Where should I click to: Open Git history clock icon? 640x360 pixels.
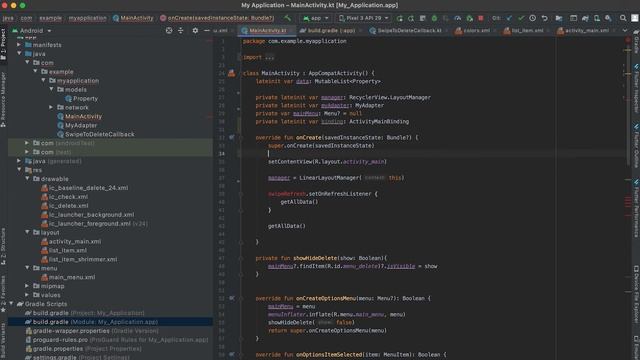point(532,18)
